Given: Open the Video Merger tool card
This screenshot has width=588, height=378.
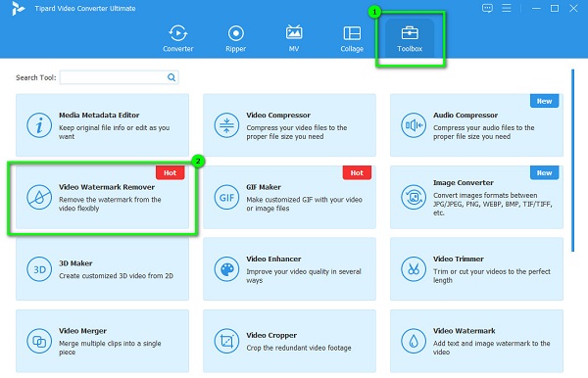Looking at the screenshot, I should click(102, 341).
